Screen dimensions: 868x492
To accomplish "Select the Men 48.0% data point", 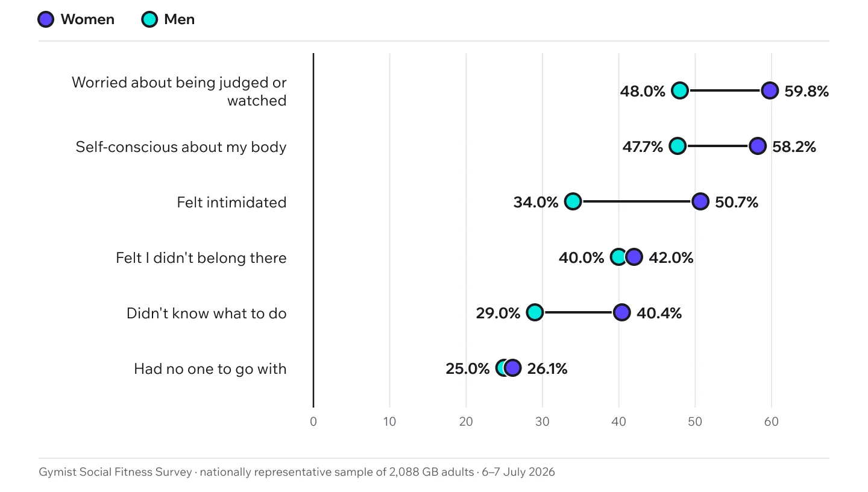I will click(680, 90).
